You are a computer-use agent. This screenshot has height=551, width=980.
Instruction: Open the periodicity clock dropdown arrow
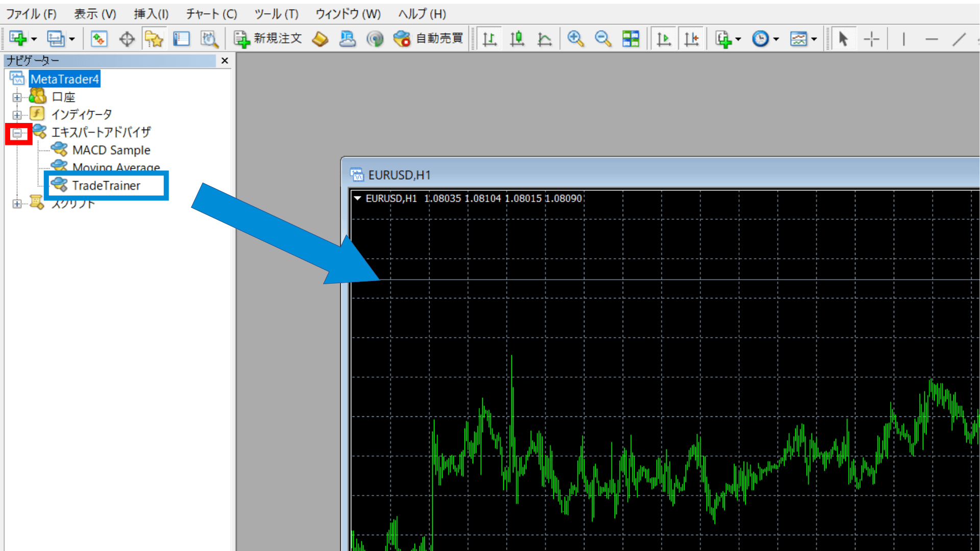point(776,39)
